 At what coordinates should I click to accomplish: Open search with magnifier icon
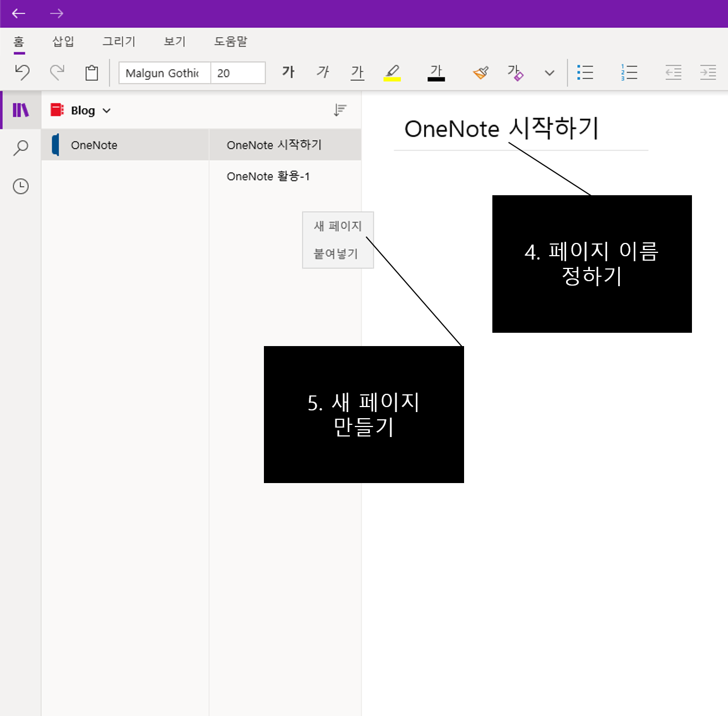click(x=21, y=148)
